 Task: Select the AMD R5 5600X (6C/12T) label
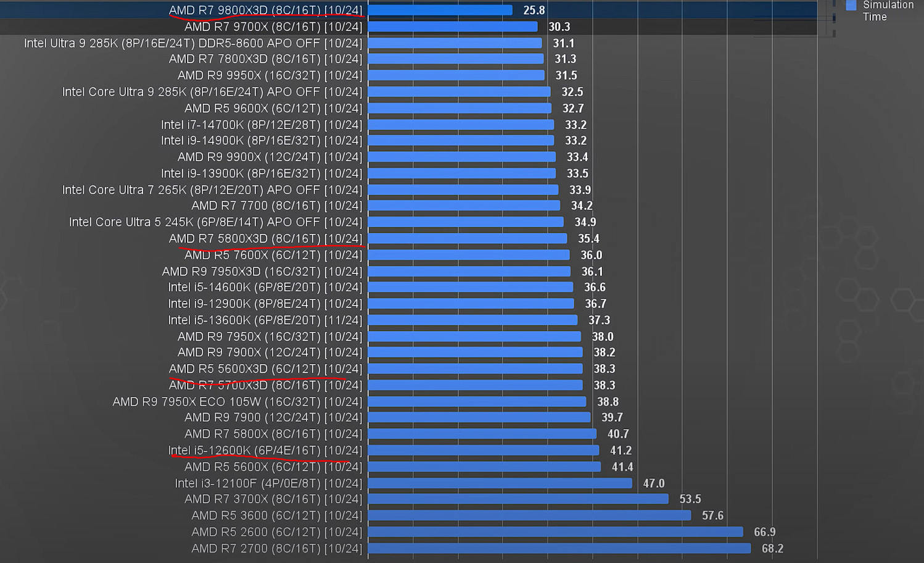(273, 467)
